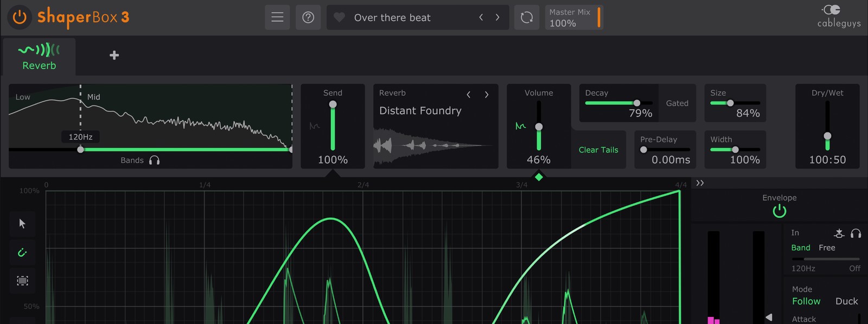This screenshot has width=868, height=324.
Task: Adjust the Width slider handle
Action: [x=735, y=149]
